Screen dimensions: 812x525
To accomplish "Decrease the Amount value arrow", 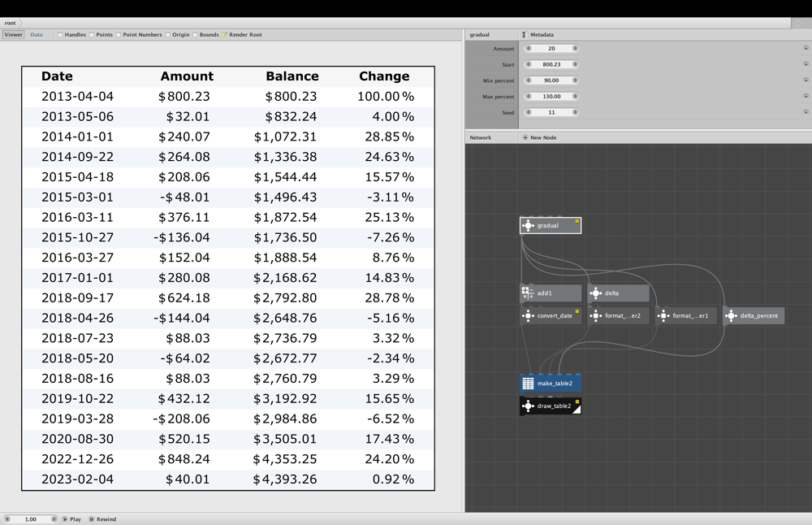I will (x=529, y=48).
